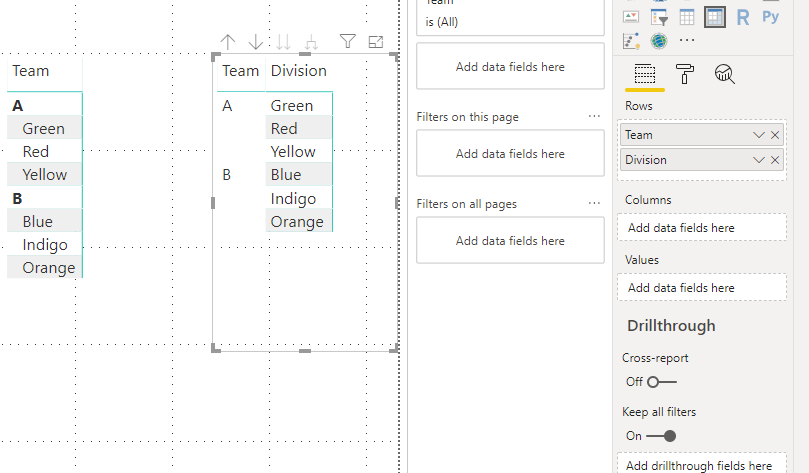Select Green row in left matrix
Image resolution: width=809 pixels, height=473 pixels.
pyautogui.click(x=44, y=128)
